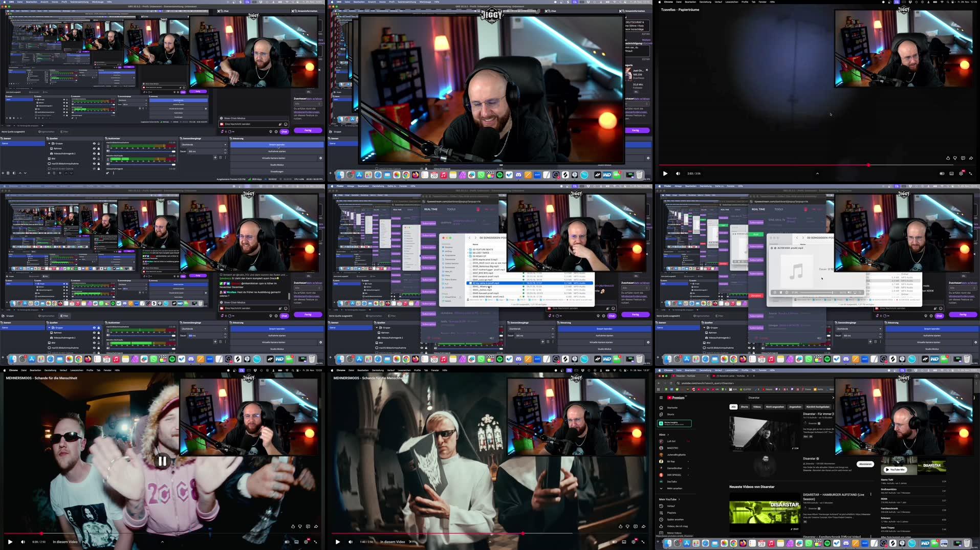Viewport: 980px width, 550px height.
Task: Open the Chrome Verlauf menu
Action: (718, 370)
